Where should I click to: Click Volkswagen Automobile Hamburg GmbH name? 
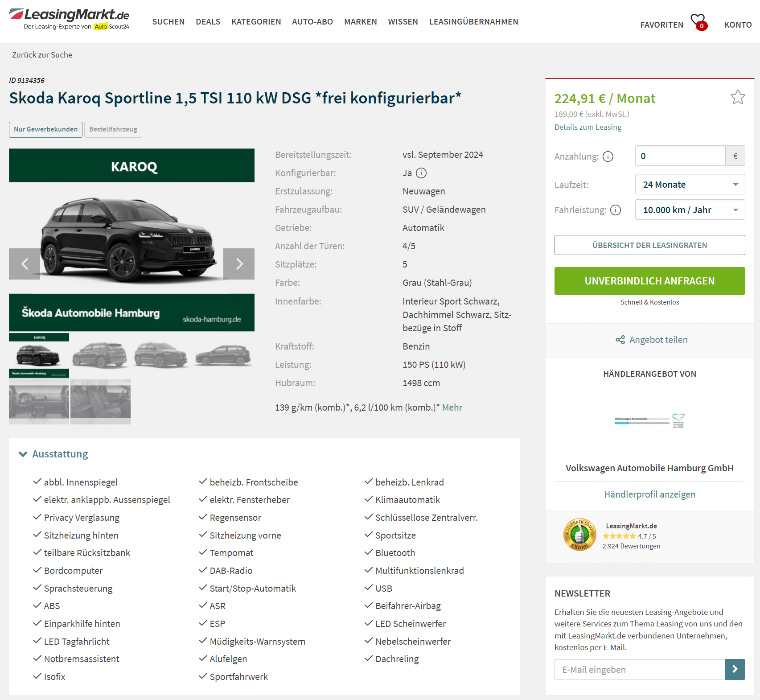coord(649,468)
